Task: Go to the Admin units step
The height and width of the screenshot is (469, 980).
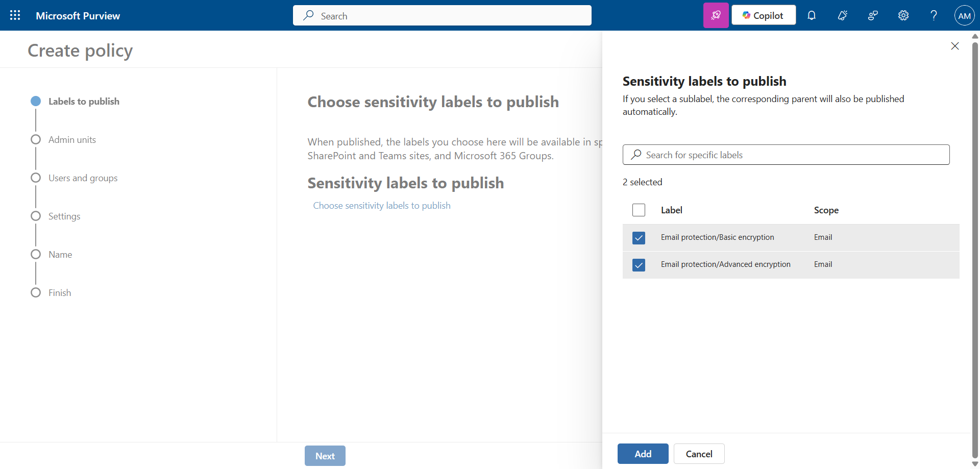Action: [x=72, y=140]
